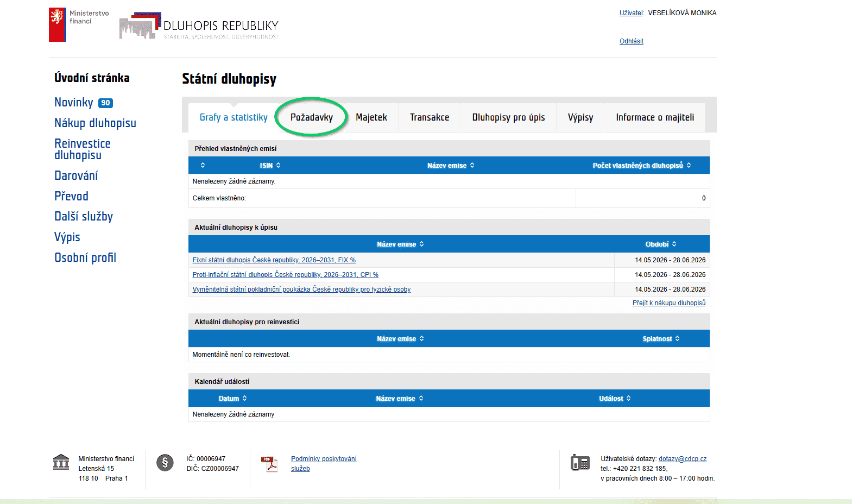This screenshot has height=504, width=852.
Task: Open the Majetek tab
Action: point(371,117)
